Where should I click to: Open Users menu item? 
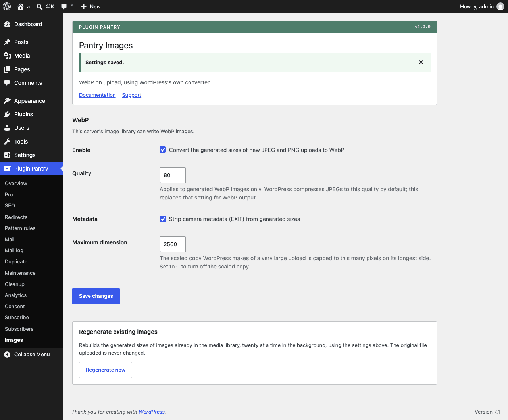(x=32, y=128)
